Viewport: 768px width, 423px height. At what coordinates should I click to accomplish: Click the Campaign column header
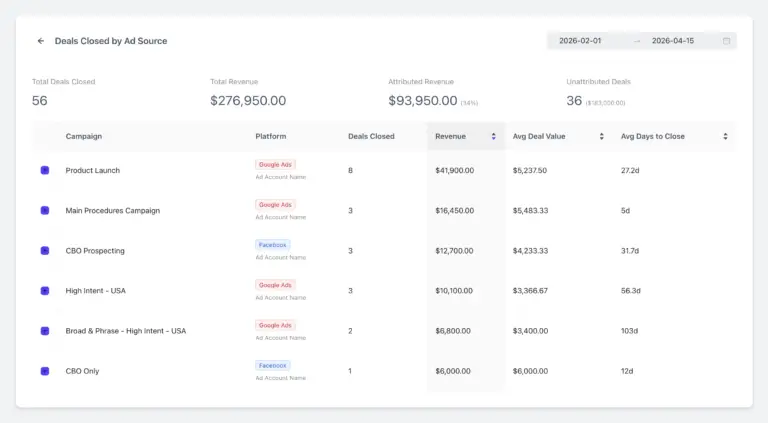coord(84,137)
